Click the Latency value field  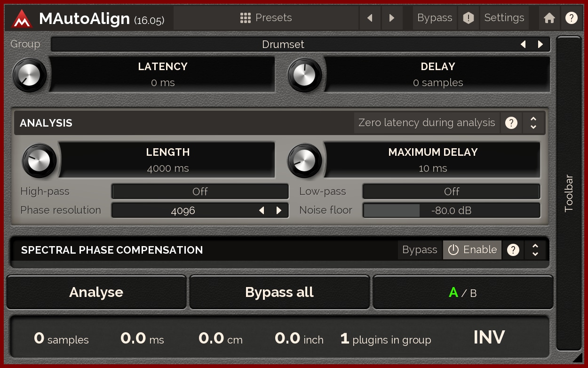[x=162, y=75]
